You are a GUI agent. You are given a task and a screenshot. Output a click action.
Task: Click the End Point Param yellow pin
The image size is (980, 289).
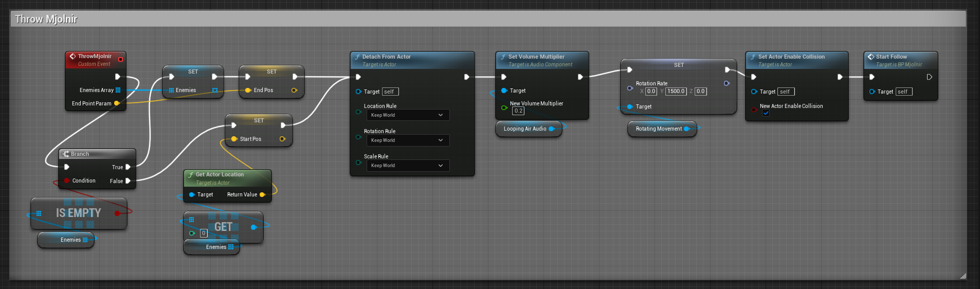[117, 103]
